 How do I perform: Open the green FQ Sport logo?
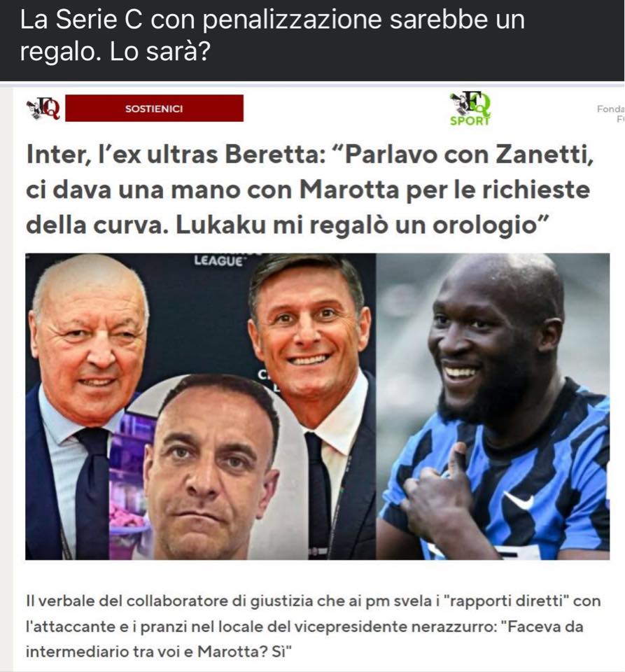click(x=470, y=108)
